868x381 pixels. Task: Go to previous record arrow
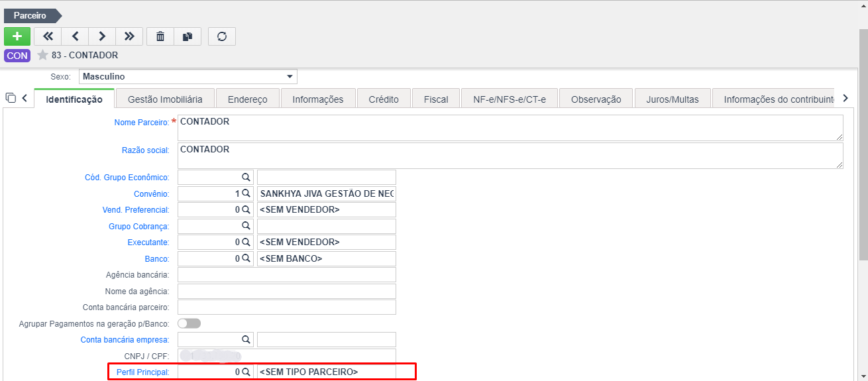tap(75, 36)
